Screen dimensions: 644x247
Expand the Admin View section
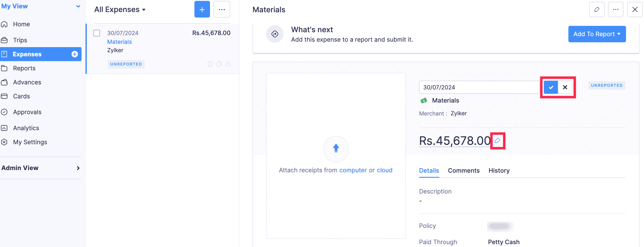[x=78, y=168]
